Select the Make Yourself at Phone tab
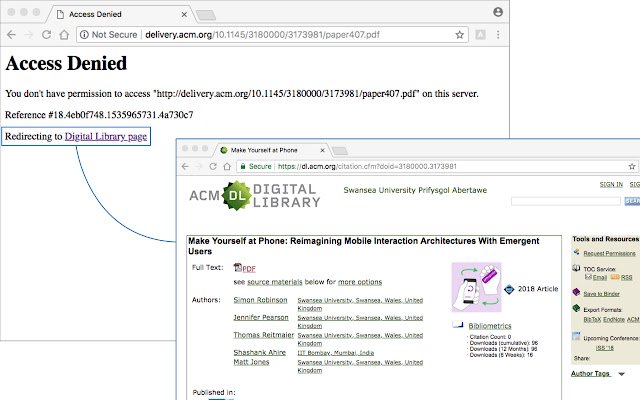The image size is (640, 400). click(x=272, y=150)
